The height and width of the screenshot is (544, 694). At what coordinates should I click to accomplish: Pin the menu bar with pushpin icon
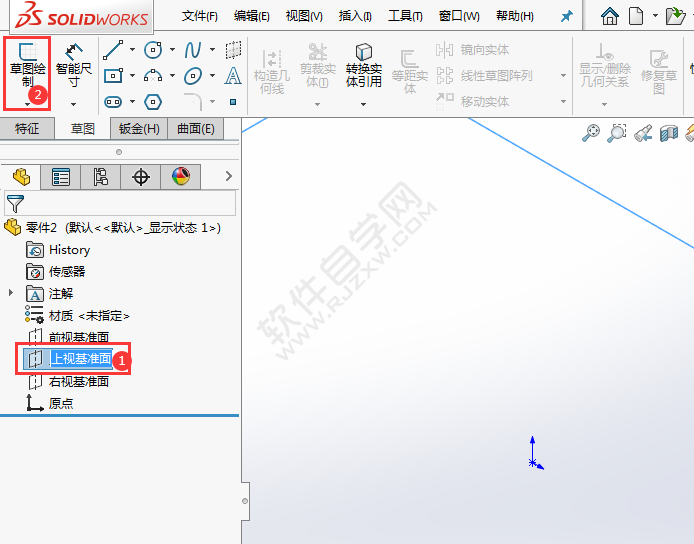(567, 17)
